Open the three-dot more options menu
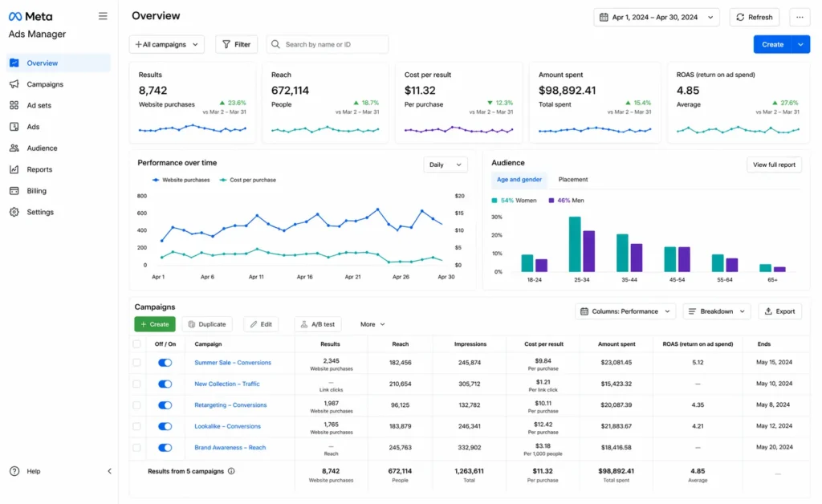The width and height of the screenshot is (822, 504). (x=801, y=17)
